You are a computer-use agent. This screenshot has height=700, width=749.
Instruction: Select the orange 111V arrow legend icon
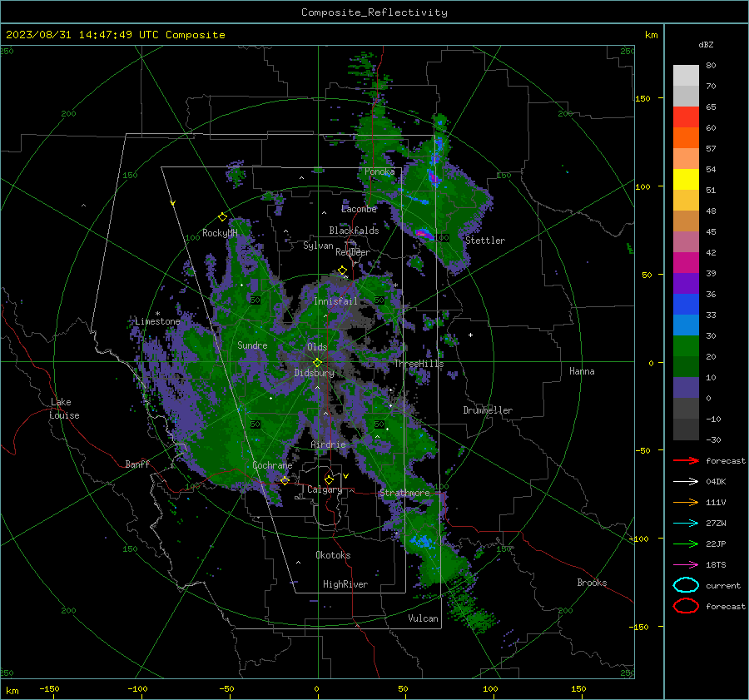[686, 502]
